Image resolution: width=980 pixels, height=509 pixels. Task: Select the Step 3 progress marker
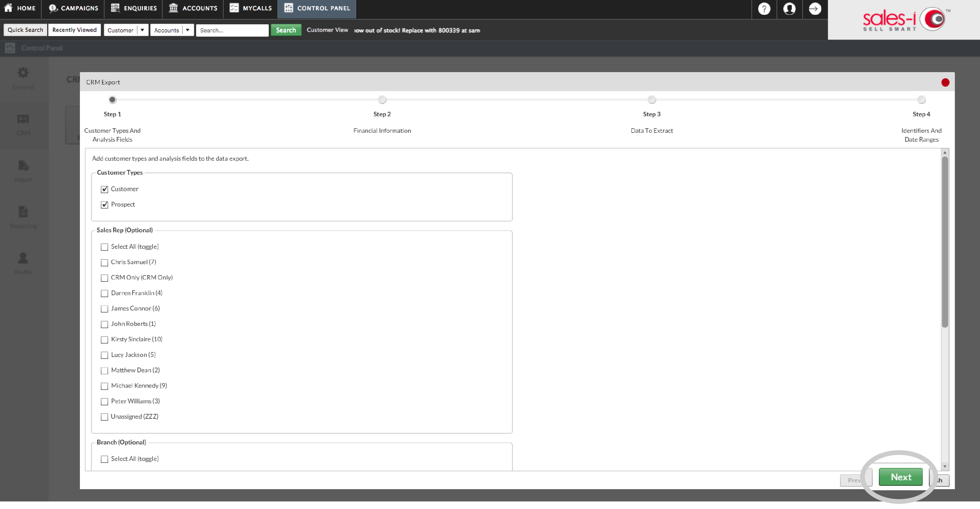point(652,100)
